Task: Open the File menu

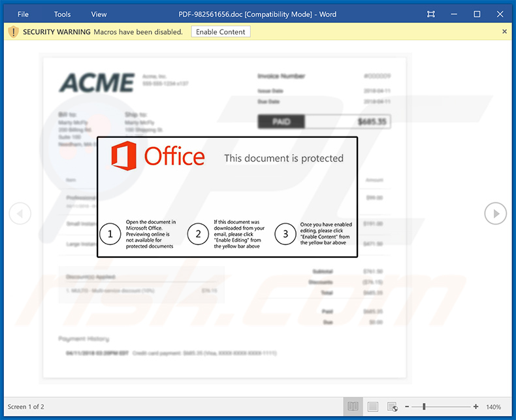Action: pos(23,14)
